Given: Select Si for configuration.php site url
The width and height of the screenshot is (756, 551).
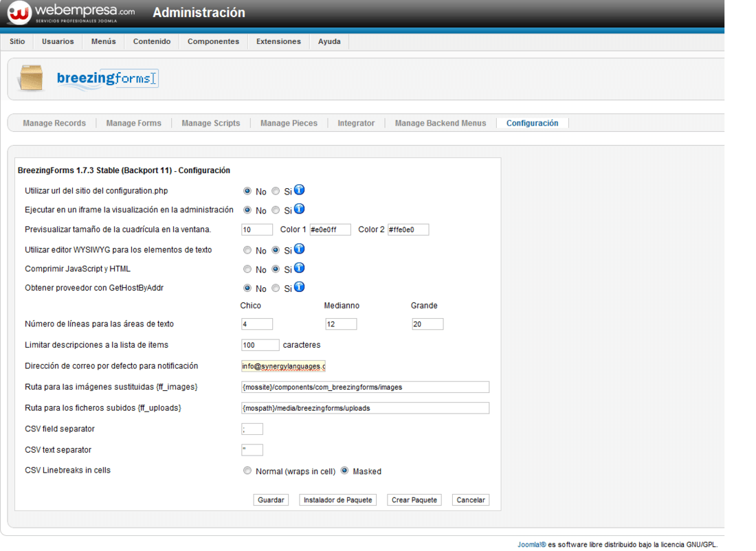Looking at the screenshot, I should 276,191.
